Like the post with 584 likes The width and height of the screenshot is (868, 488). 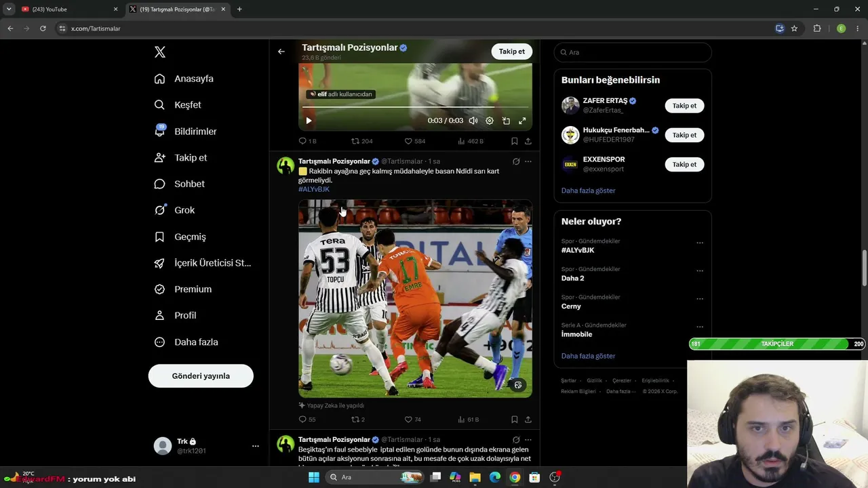[415, 141]
